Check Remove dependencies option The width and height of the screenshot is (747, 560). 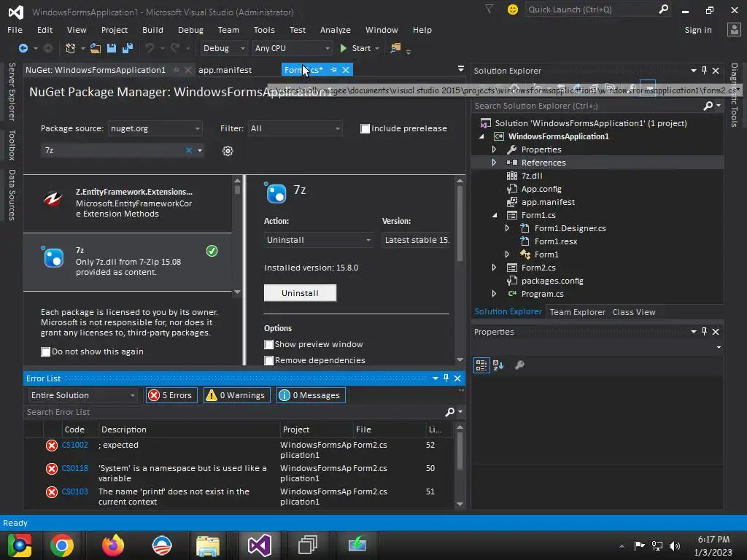pos(268,360)
